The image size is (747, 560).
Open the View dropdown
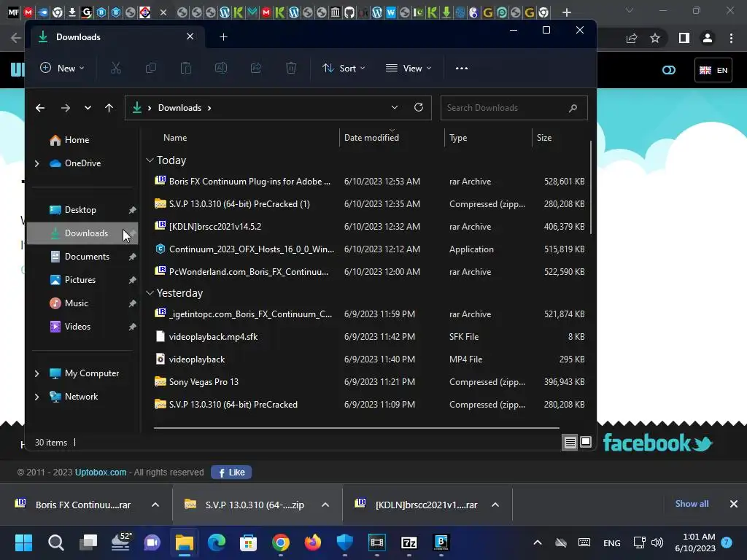409,68
